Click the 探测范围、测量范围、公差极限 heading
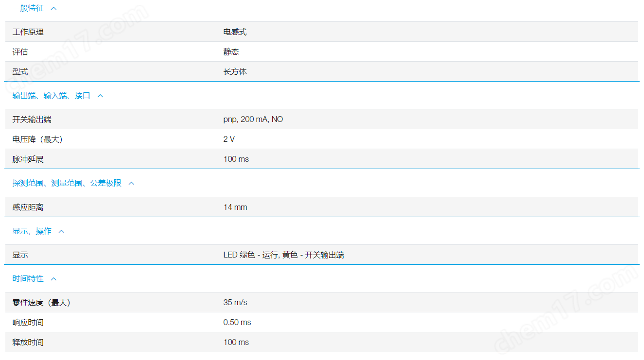 [x=67, y=183]
